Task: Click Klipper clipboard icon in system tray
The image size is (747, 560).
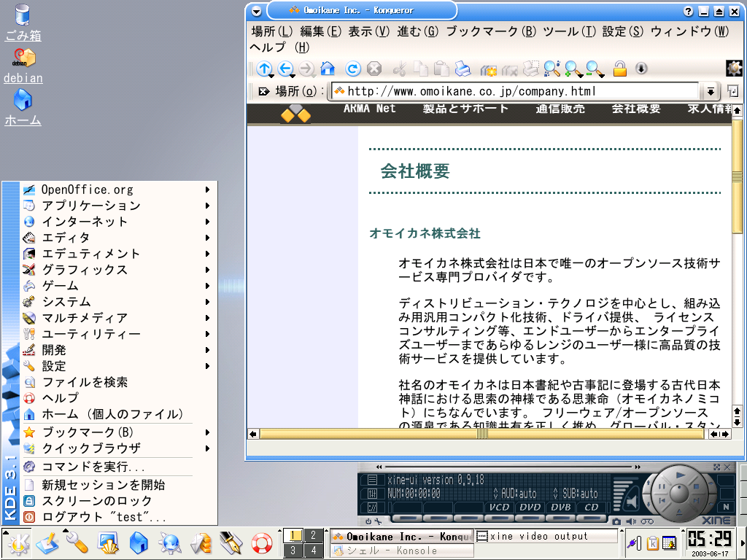Action: (653, 542)
